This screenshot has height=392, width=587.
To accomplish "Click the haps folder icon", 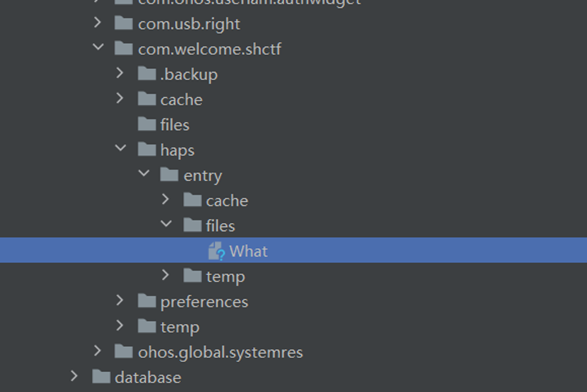I will tap(147, 149).
